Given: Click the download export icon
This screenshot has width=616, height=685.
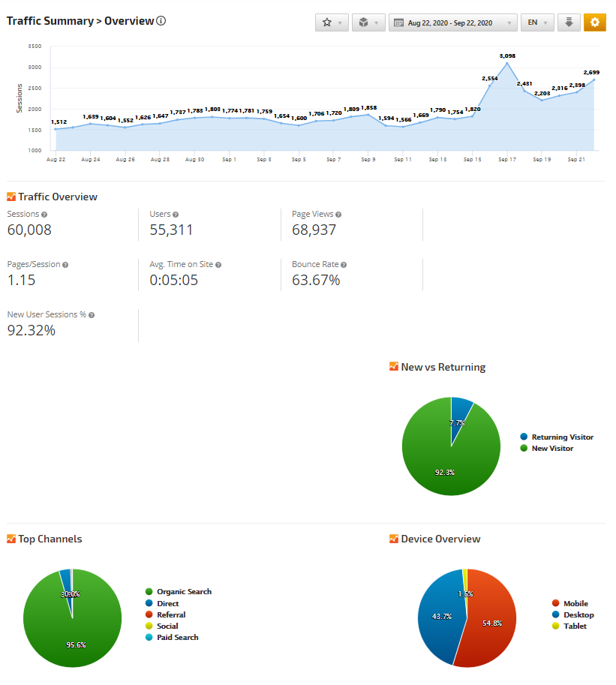Looking at the screenshot, I should [x=569, y=23].
